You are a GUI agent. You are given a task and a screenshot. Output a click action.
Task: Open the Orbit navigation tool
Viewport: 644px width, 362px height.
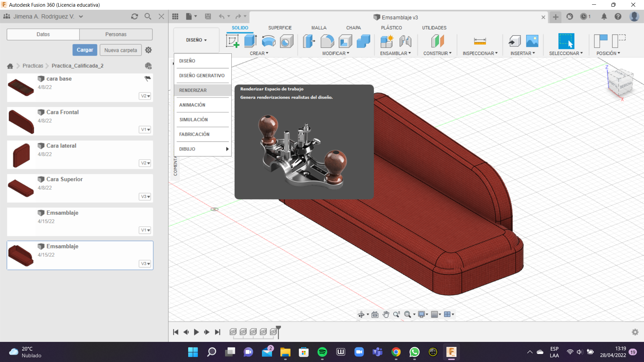pos(361,314)
